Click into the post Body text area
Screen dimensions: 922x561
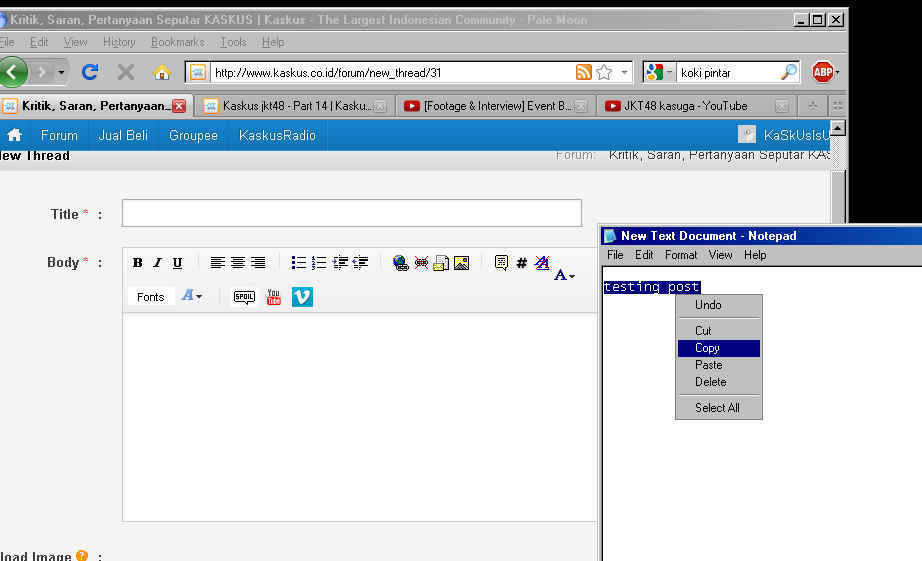359,417
